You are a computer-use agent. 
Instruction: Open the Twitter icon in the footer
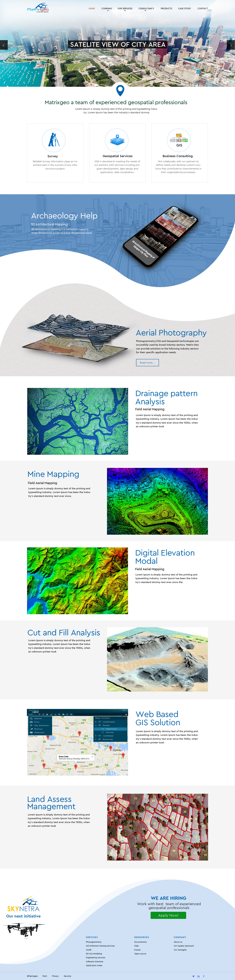point(193,976)
